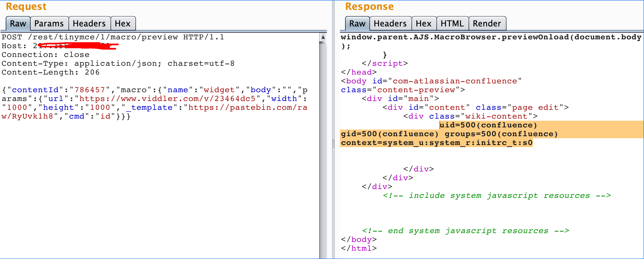
Task: Switch to the Response HTML tab
Action: 452,24
